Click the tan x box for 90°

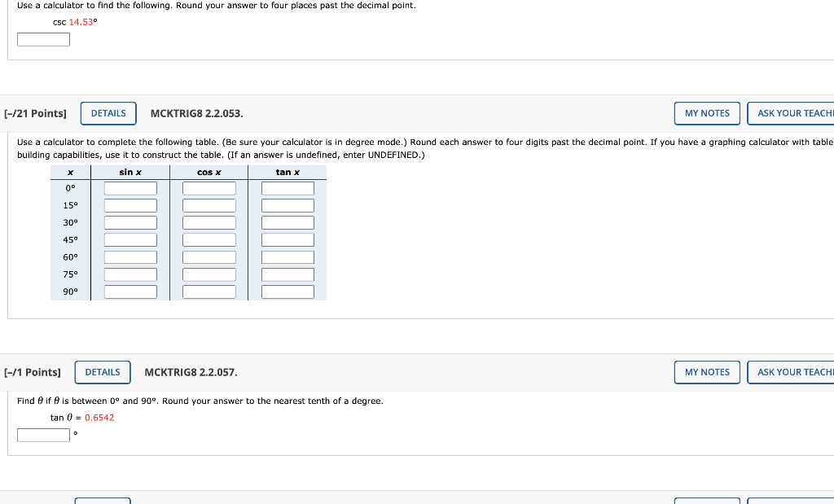(287, 291)
